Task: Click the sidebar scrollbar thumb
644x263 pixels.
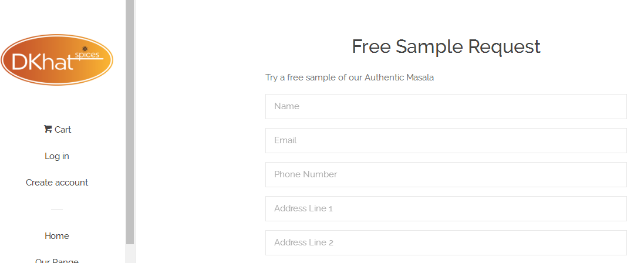Action: 130,122
